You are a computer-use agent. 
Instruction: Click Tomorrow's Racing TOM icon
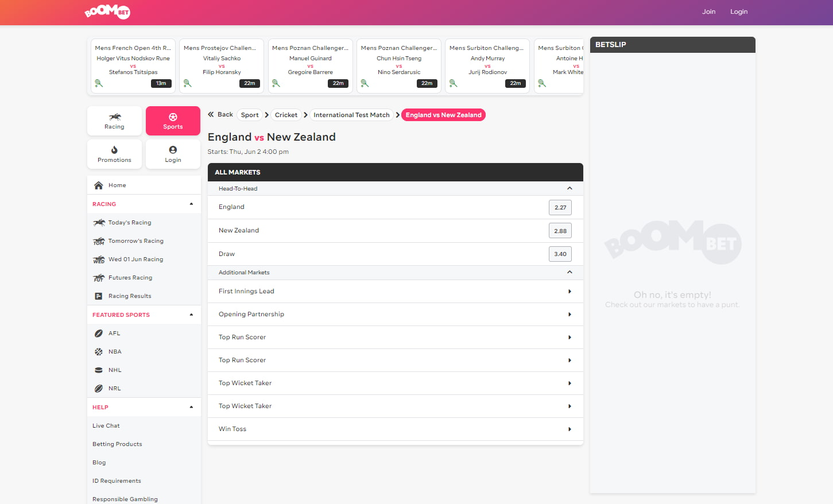(99, 241)
